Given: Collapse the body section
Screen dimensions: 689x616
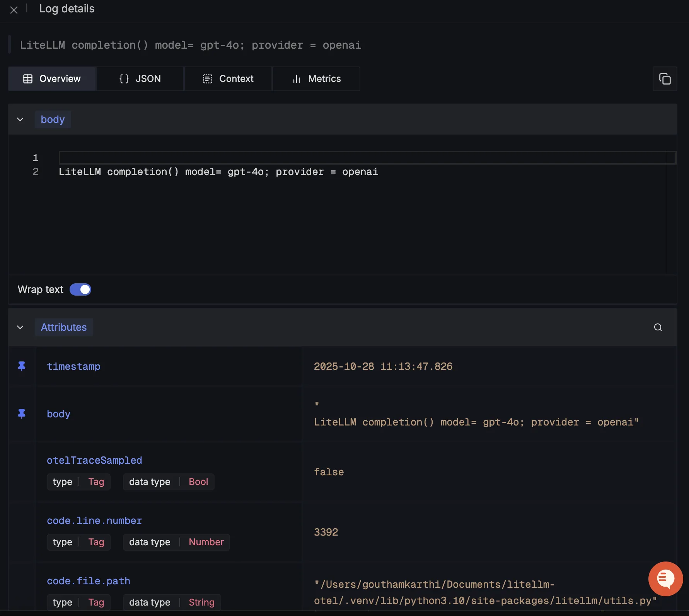Looking at the screenshot, I should pyautogui.click(x=20, y=119).
